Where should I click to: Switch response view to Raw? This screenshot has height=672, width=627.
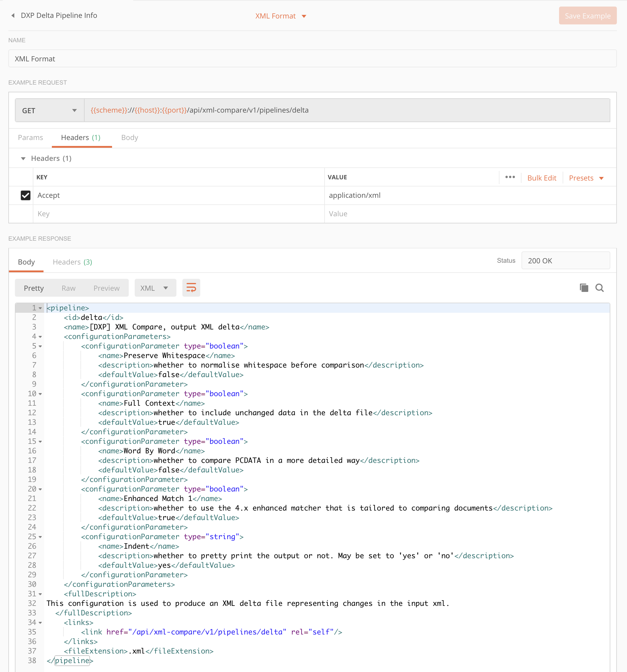[68, 288]
